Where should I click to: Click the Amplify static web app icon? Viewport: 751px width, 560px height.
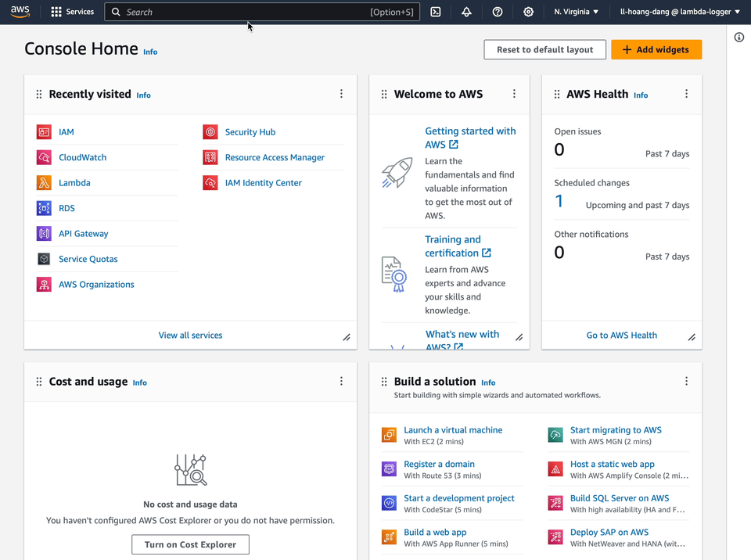(x=555, y=469)
